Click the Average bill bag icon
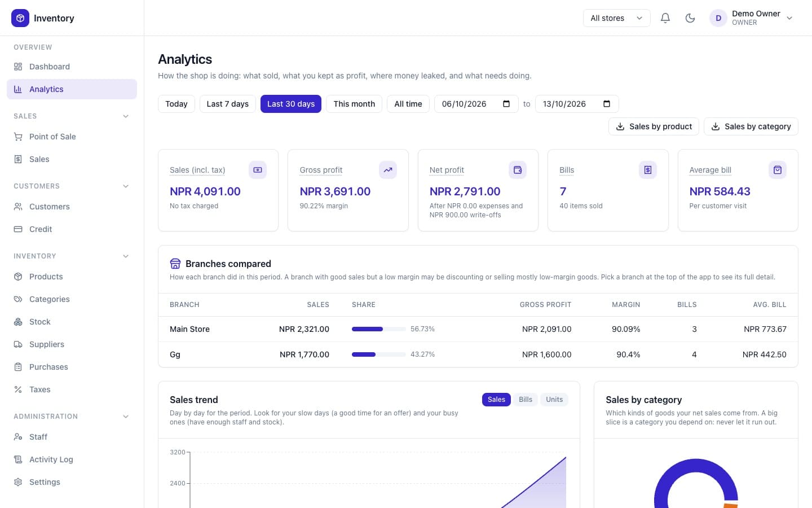 point(778,170)
